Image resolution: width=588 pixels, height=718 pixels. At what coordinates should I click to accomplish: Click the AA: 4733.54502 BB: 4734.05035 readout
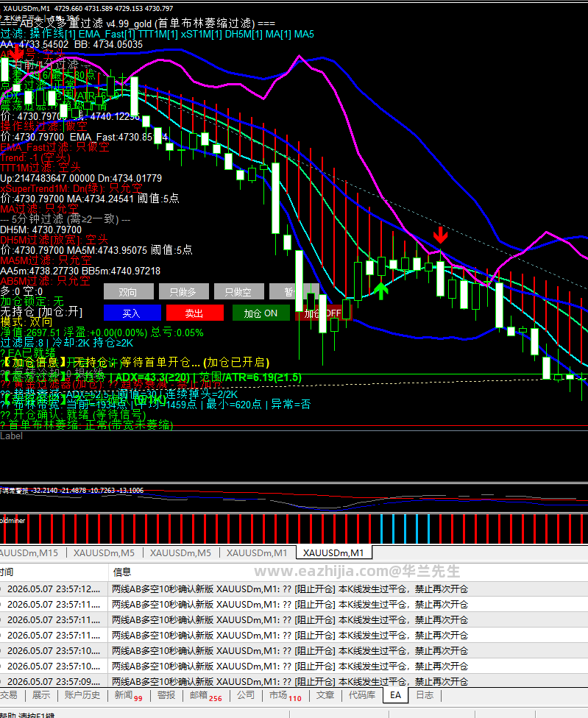[x=71, y=44]
